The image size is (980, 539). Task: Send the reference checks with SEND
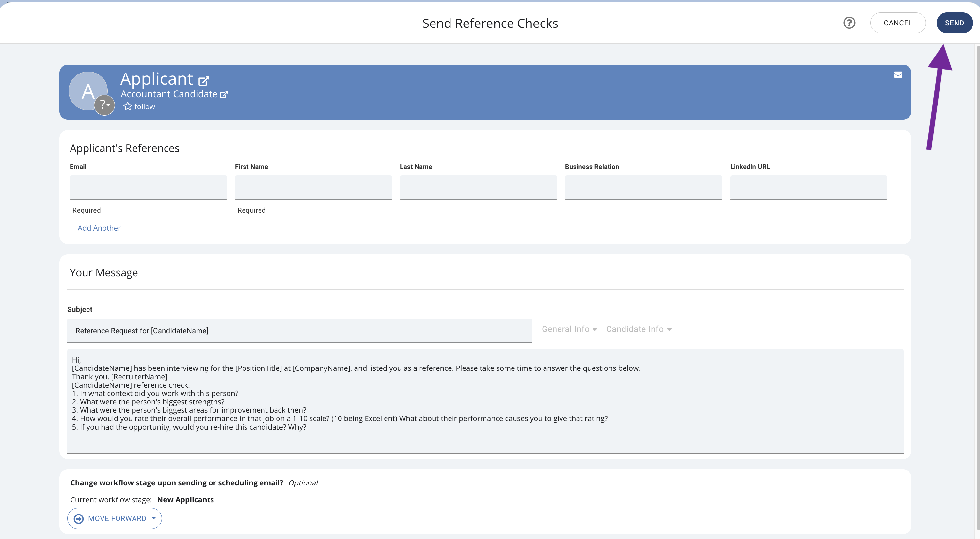pyautogui.click(x=954, y=23)
